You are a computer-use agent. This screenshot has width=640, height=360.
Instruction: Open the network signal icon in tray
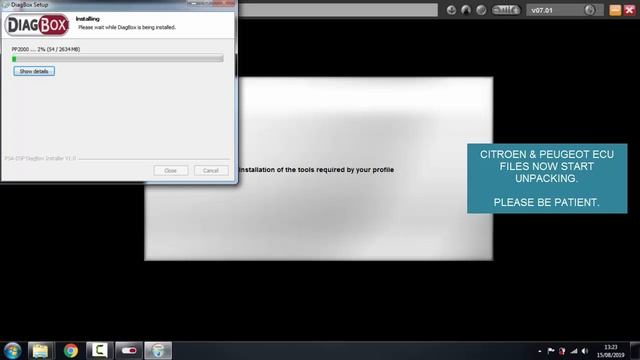coord(574,351)
